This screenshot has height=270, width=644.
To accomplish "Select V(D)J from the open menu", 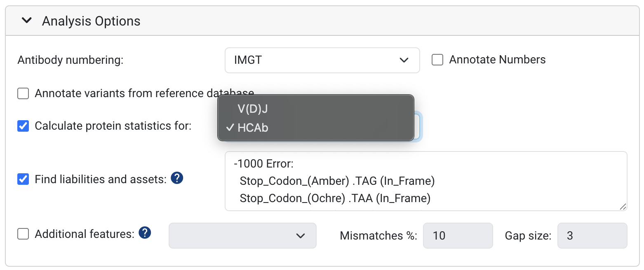I will [x=253, y=109].
